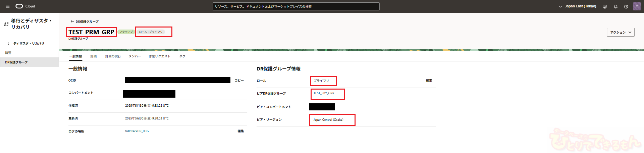Viewport: 644px width, 153px height.
Task: Open the Cloud Shell developer tools icon
Action: [605, 6]
